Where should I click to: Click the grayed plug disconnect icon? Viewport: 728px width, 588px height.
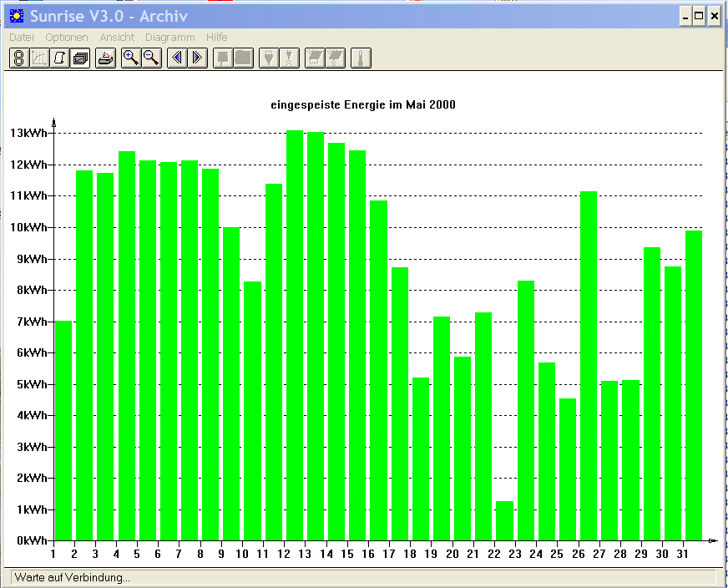tap(289, 58)
